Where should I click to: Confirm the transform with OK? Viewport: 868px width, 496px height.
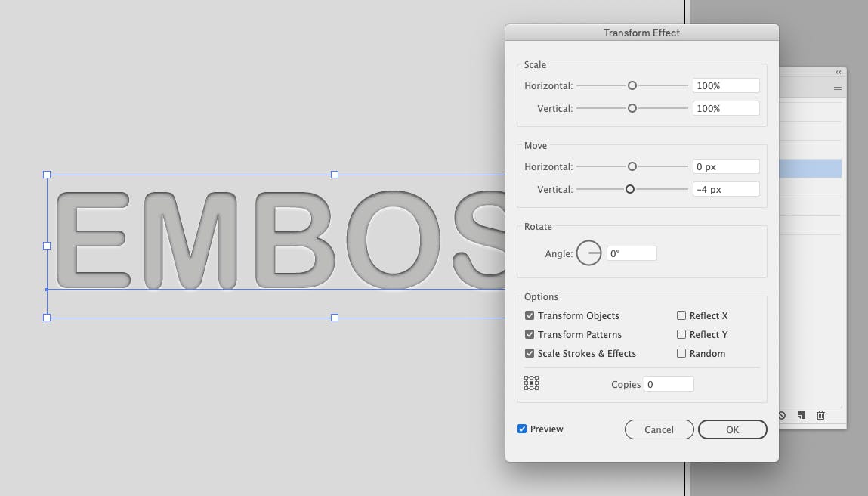pyautogui.click(x=731, y=429)
